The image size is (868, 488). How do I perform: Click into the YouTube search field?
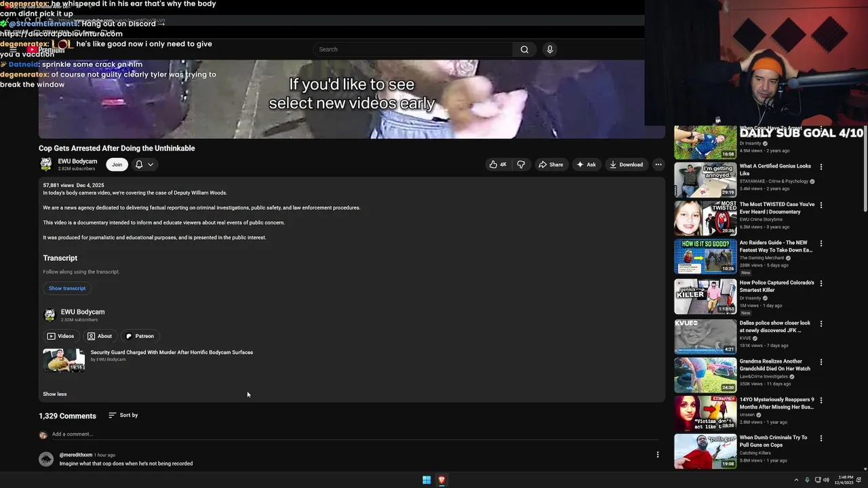412,49
